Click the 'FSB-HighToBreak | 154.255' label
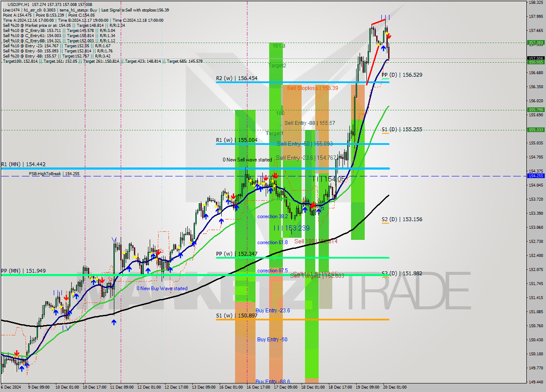The height and width of the screenshot is (392, 546). [54, 174]
